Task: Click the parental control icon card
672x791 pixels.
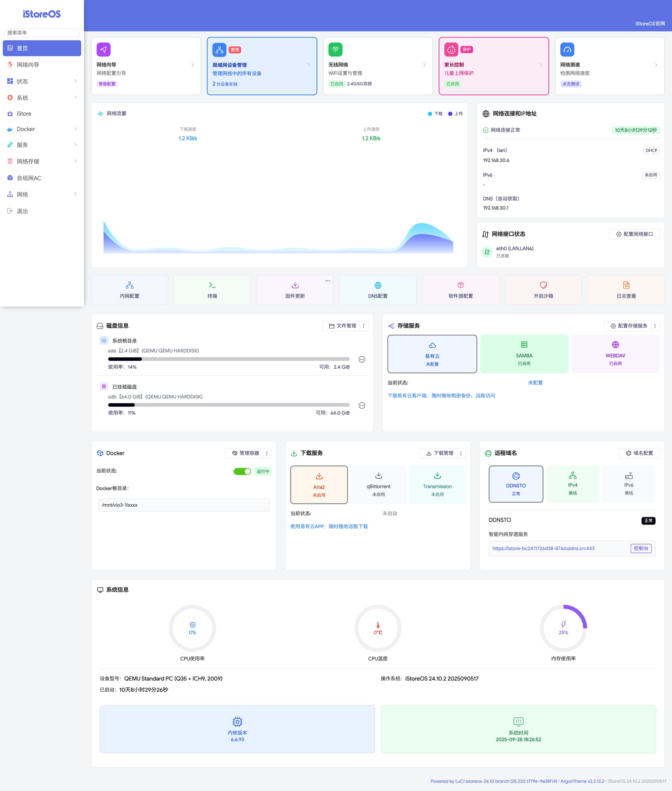Action: (x=451, y=49)
